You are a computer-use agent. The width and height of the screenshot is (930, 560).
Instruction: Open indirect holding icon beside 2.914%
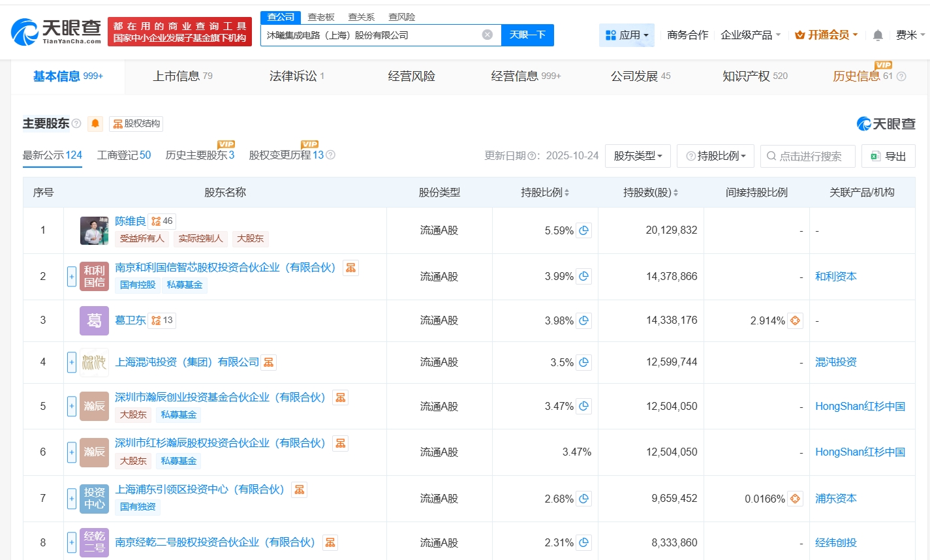(795, 320)
